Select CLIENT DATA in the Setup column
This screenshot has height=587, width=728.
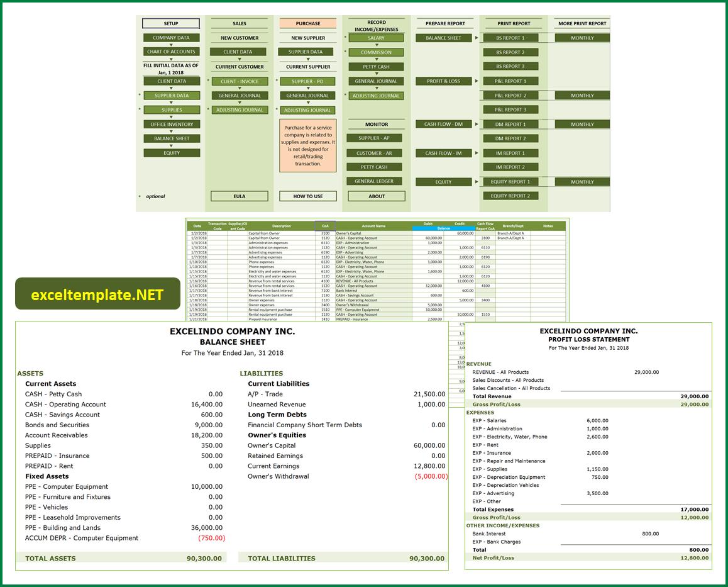pos(172,81)
